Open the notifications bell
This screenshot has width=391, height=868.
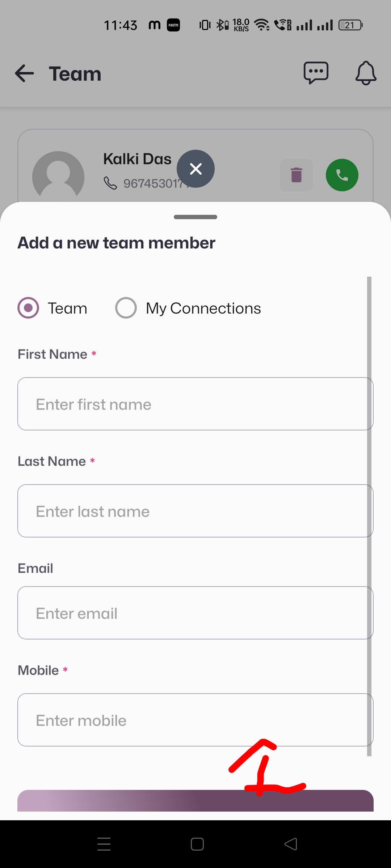tap(366, 73)
